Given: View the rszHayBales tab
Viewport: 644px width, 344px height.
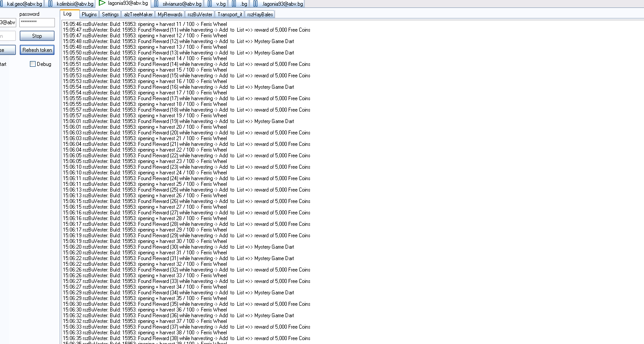Looking at the screenshot, I should click(x=260, y=14).
